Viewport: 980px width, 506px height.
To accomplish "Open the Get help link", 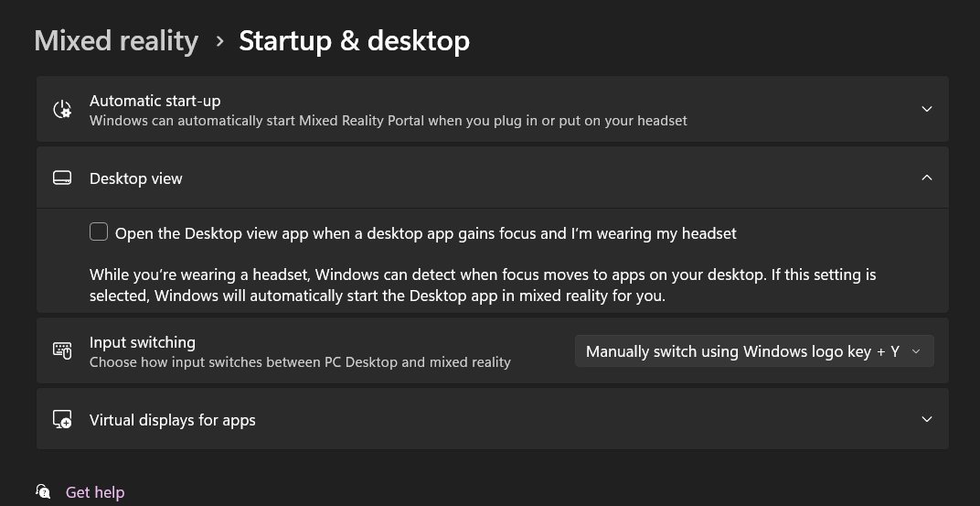I will click(x=95, y=492).
